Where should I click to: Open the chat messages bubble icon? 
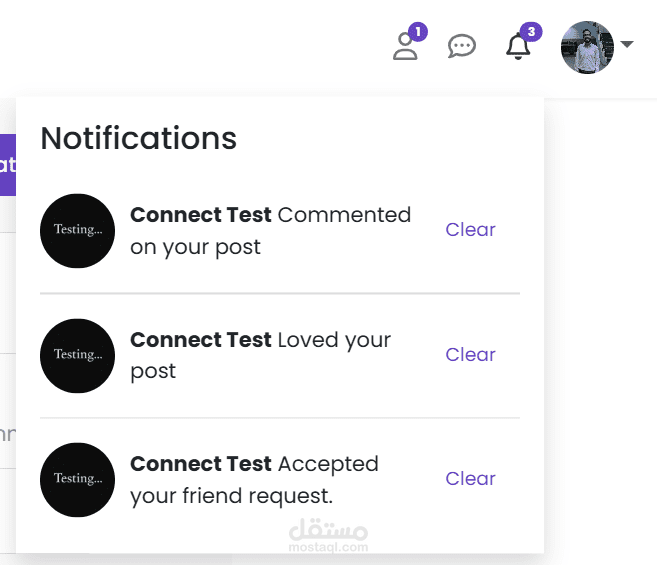(461, 46)
